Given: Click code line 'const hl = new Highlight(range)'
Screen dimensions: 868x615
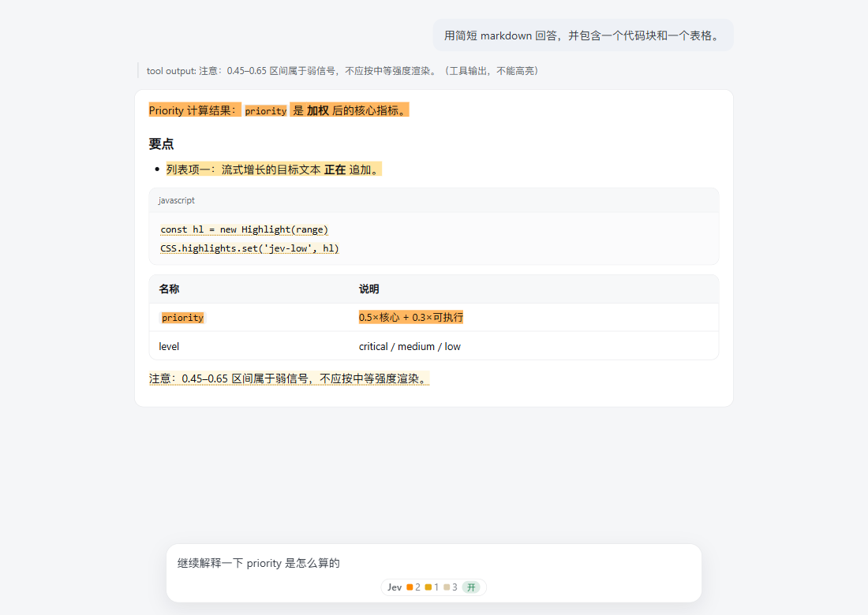Looking at the screenshot, I should coord(244,229).
